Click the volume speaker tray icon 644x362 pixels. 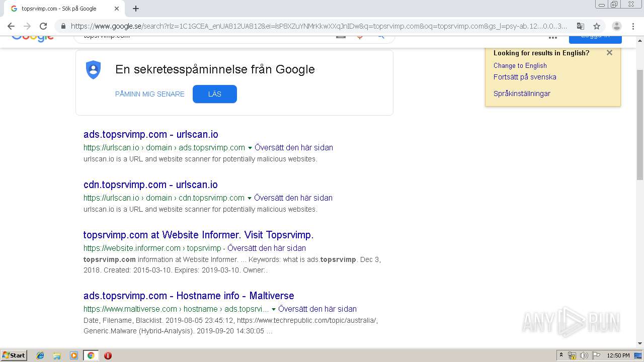(x=584, y=355)
